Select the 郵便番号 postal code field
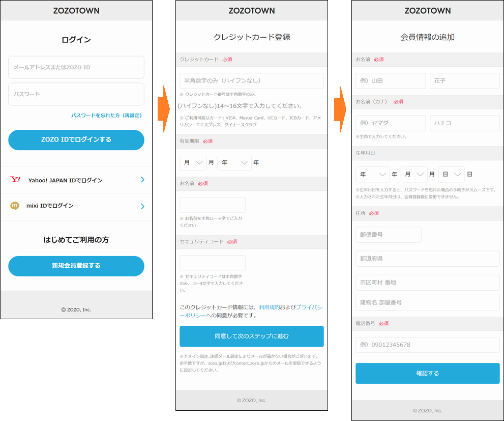 [388, 235]
